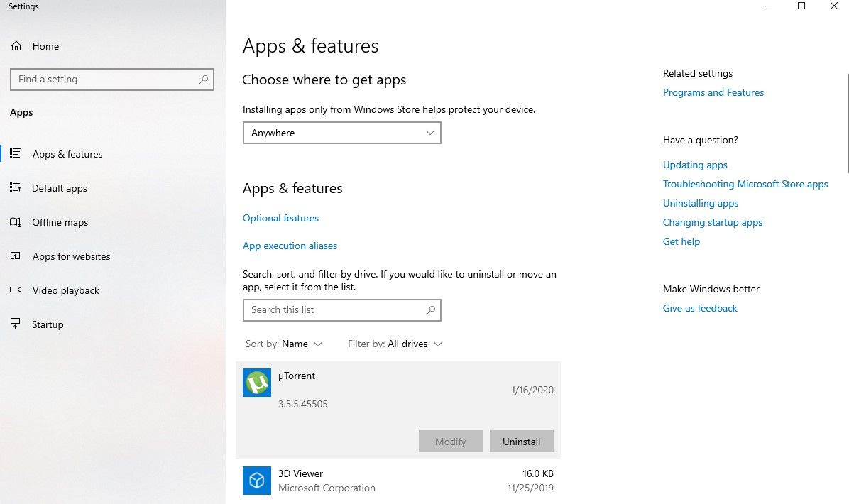This screenshot has height=504, width=849.
Task: Expand the Anywhere app source dropdown
Action: coord(341,133)
